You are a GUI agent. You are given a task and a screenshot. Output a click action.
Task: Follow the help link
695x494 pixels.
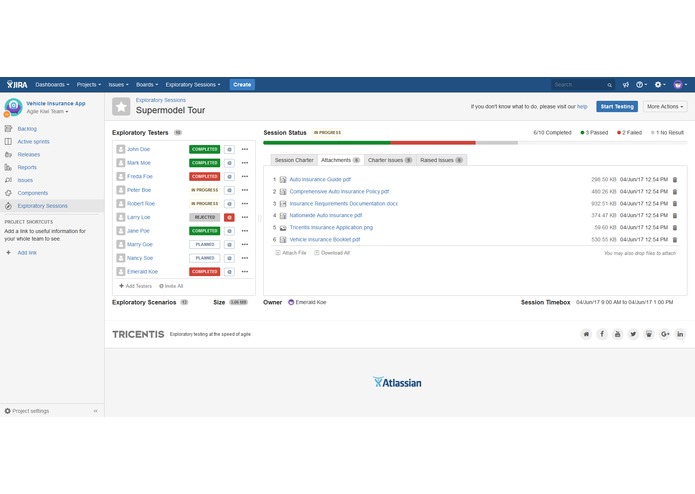[x=582, y=107]
